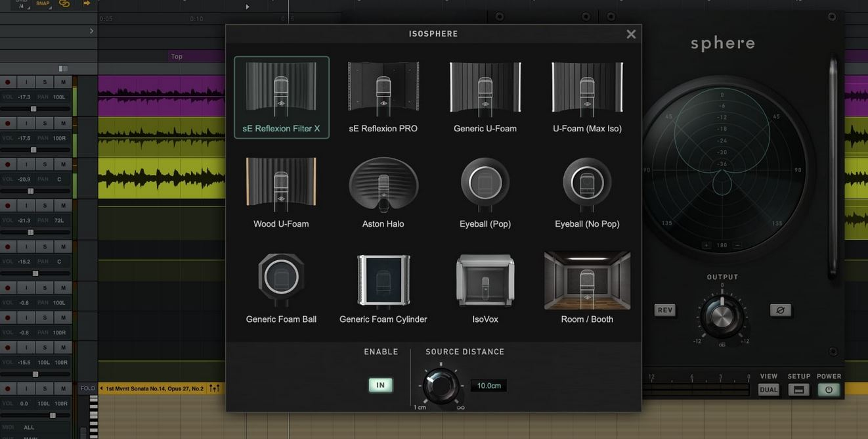Image resolution: width=868 pixels, height=439 pixels.
Task: Click the minus button beside 180
Action: pyautogui.click(x=737, y=246)
